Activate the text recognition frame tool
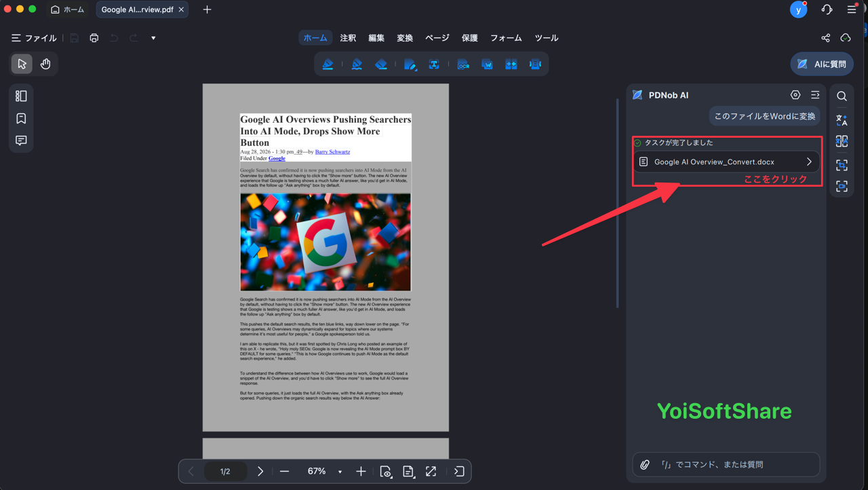This screenshot has width=868, height=490. point(434,64)
